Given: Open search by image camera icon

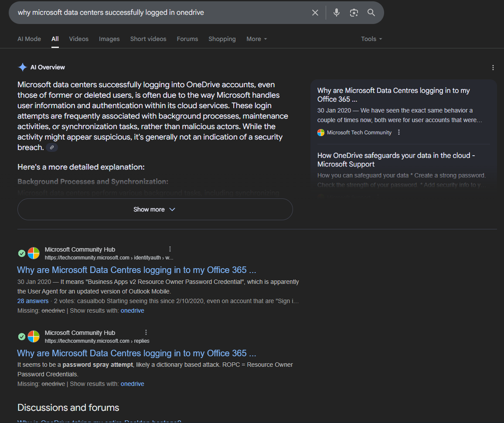Looking at the screenshot, I should tap(354, 13).
